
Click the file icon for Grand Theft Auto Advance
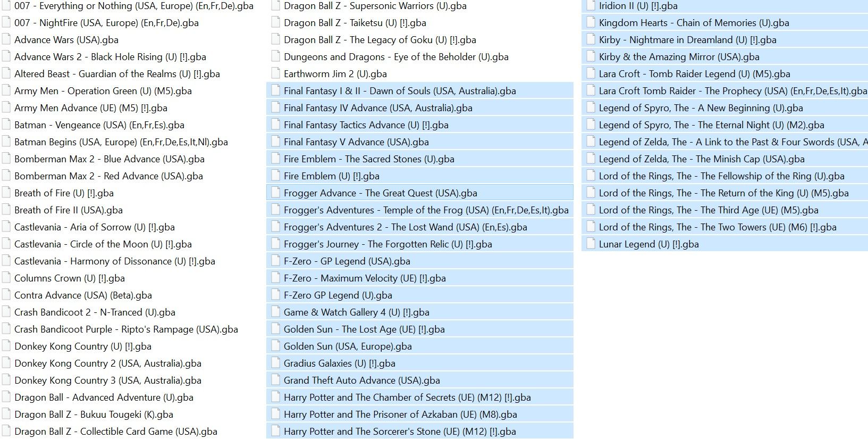(275, 380)
